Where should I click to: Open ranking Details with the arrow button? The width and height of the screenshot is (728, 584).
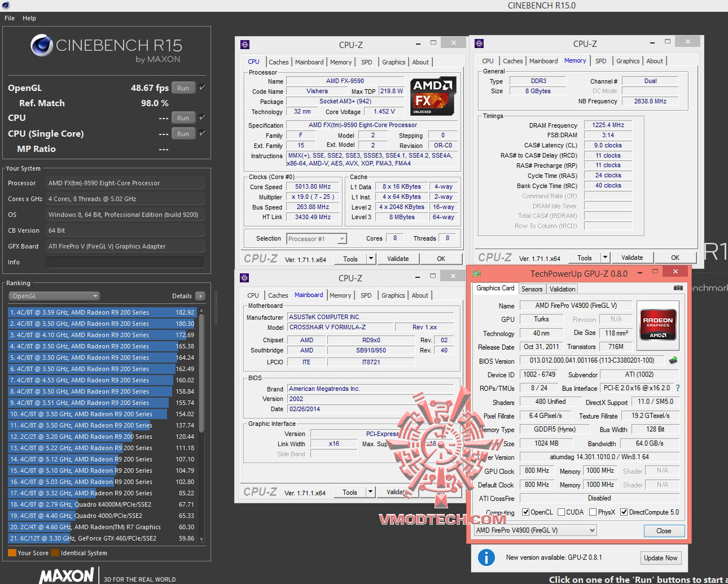point(200,296)
